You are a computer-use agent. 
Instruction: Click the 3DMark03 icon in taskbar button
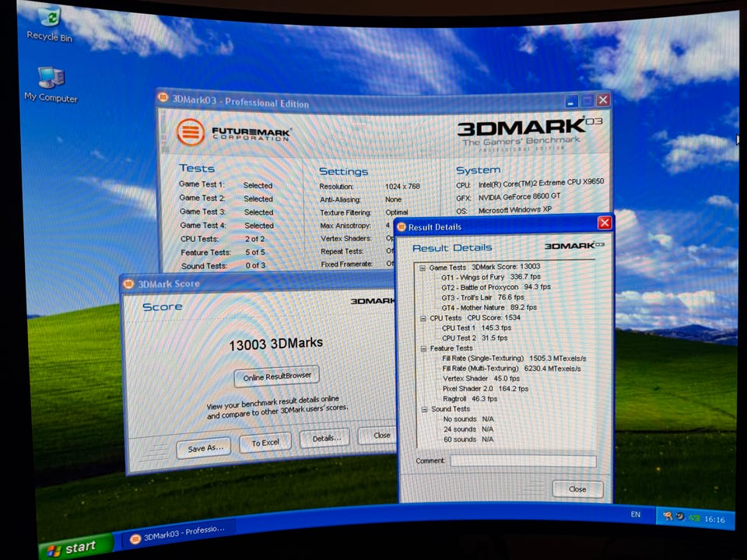click(x=135, y=538)
